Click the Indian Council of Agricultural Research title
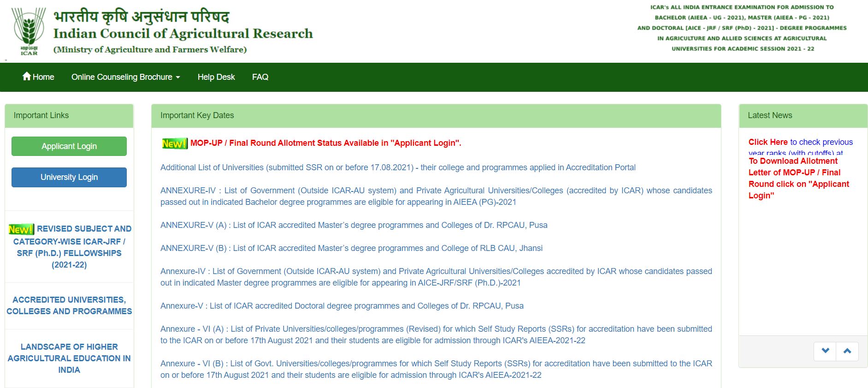The height and width of the screenshot is (388, 868). click(183, 34)
